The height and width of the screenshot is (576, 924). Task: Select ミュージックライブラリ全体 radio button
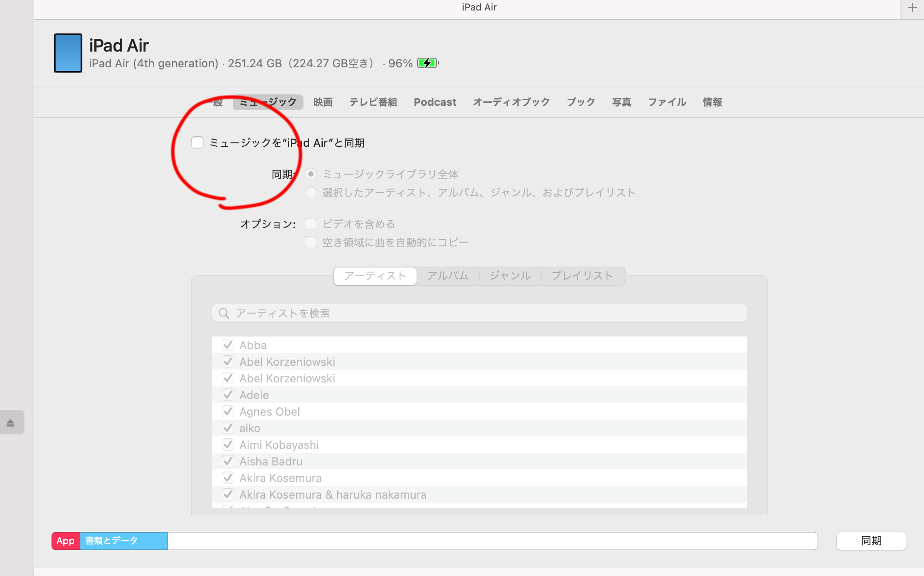pyautogui.click(x=311, y=174)
